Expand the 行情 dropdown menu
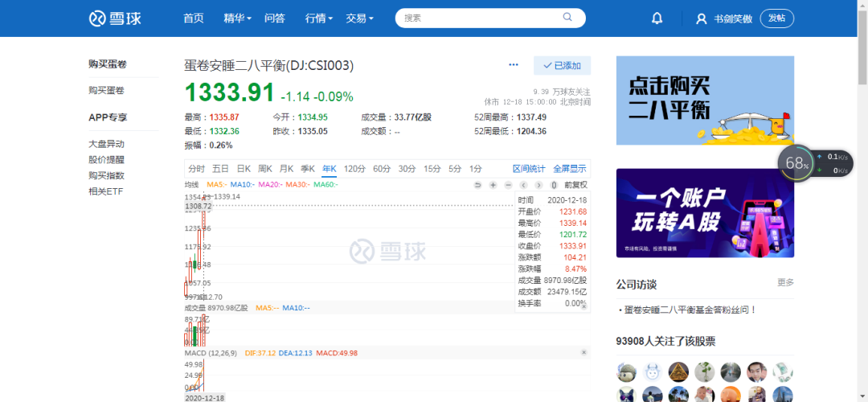 [x=319, y=18]
